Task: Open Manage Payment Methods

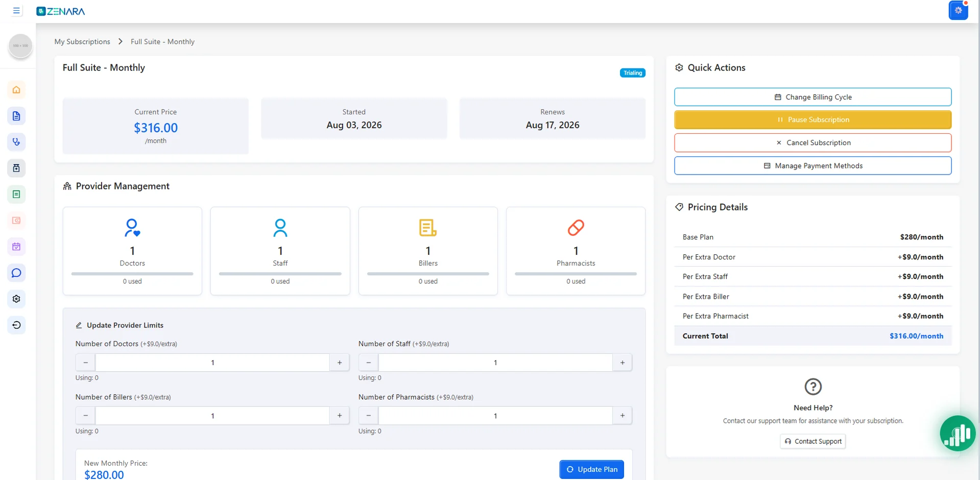Action: (x=812, y=165)
